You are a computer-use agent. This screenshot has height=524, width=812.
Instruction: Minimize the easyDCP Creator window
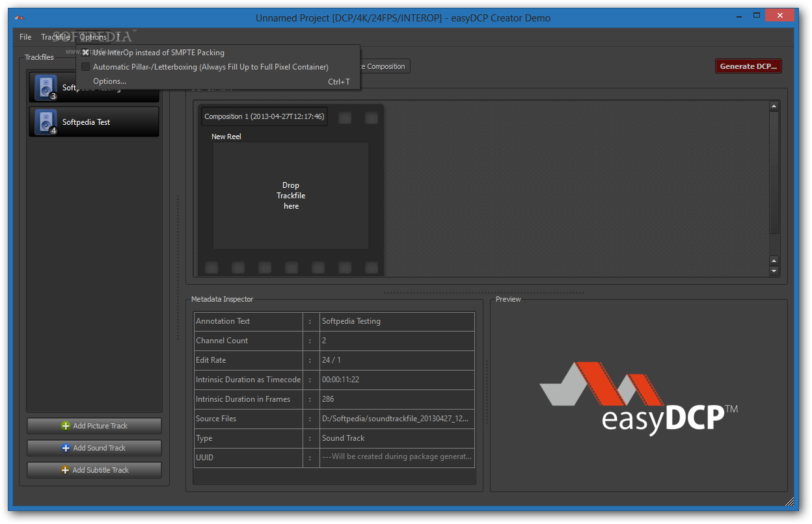740,16
